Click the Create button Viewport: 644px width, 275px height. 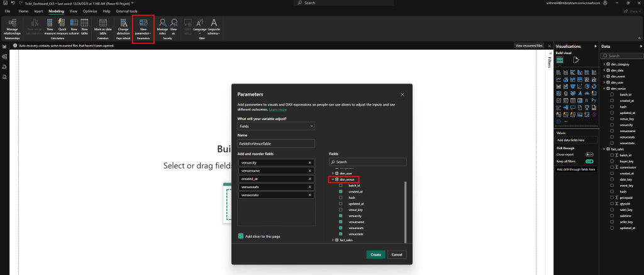[x=375, y=254]
